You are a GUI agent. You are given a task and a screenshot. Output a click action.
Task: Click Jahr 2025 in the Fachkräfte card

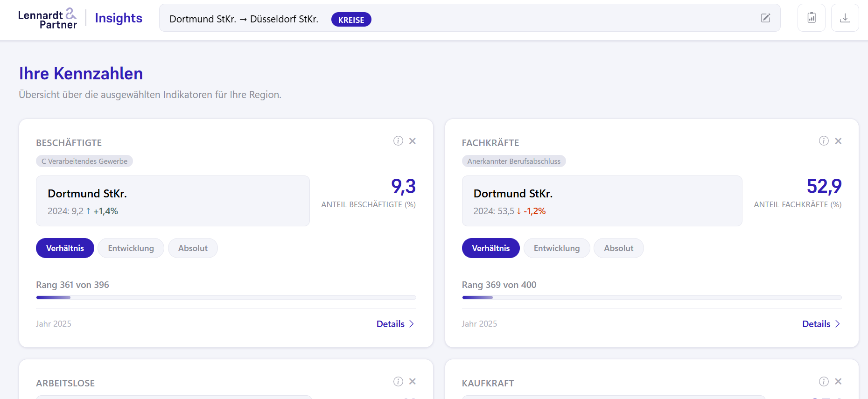click(479, 324)
